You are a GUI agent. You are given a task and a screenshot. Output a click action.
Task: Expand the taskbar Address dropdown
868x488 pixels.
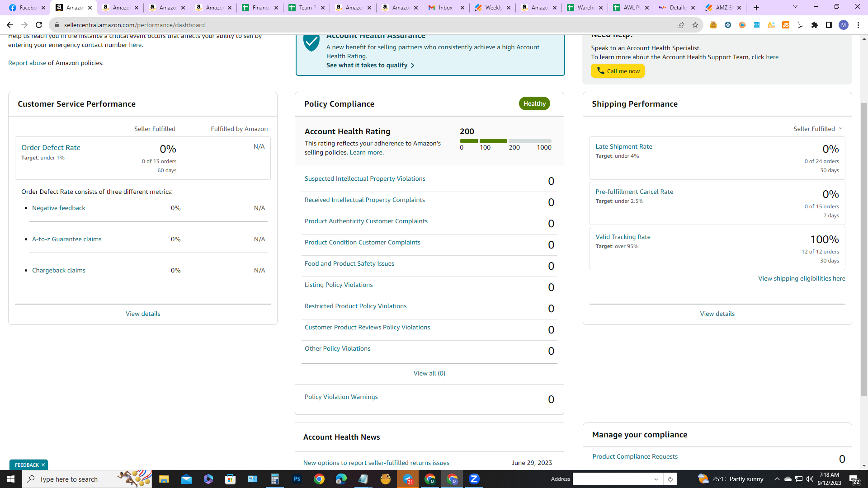656,479
